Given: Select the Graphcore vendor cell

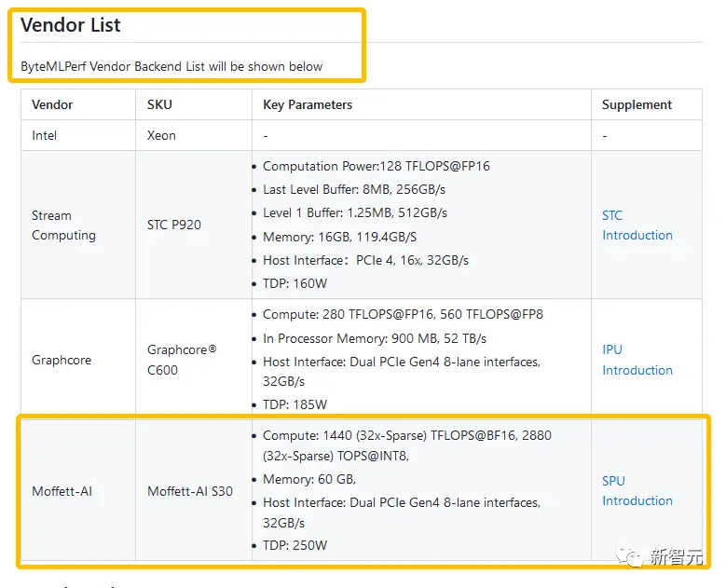Looking at the screenshot, I should coord(62,360).
